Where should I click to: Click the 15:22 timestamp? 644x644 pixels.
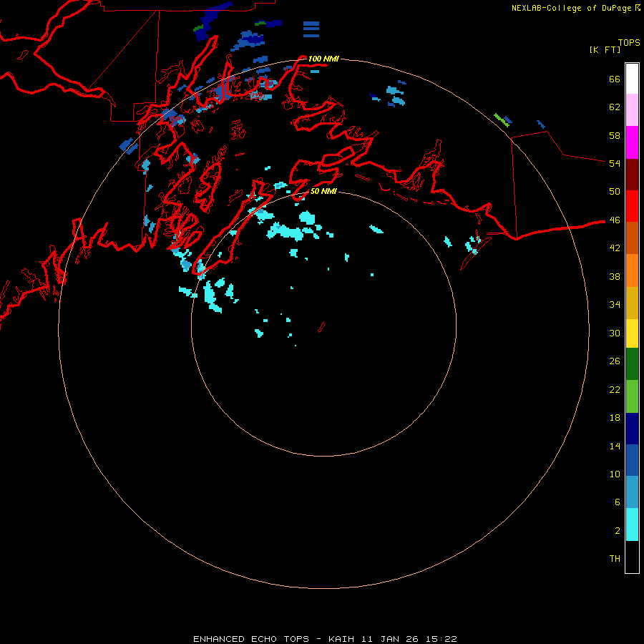[441, 639]
